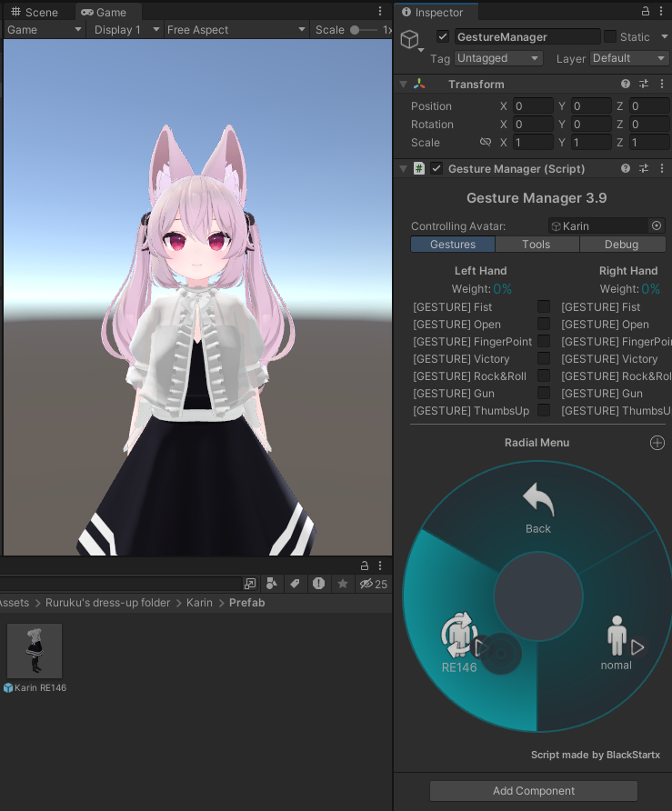Toggle hidden packages visibility showing 25
Screen dimensions: 672x811
[374, 584]
